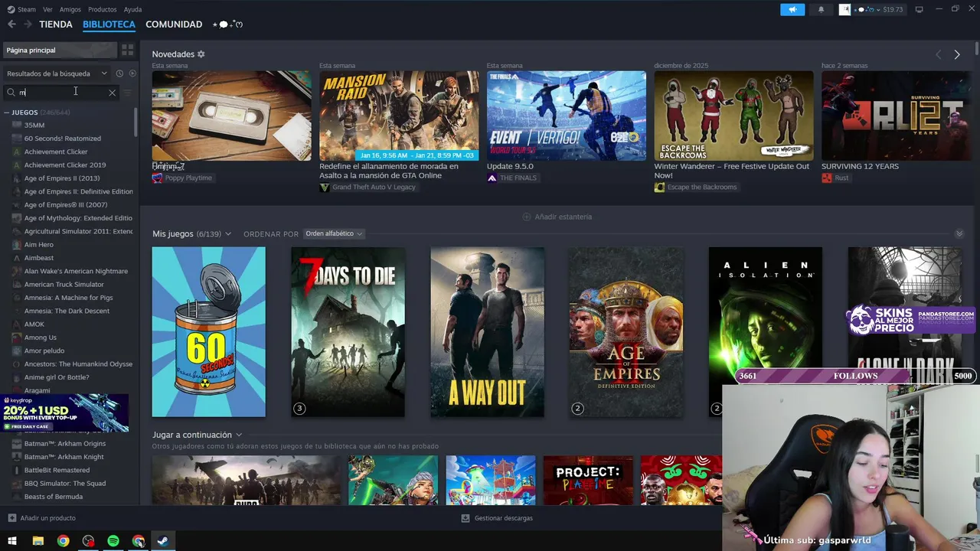Open the Orden alfabético sort dropdown
This screenshot has width=980, height=551.
334,233
